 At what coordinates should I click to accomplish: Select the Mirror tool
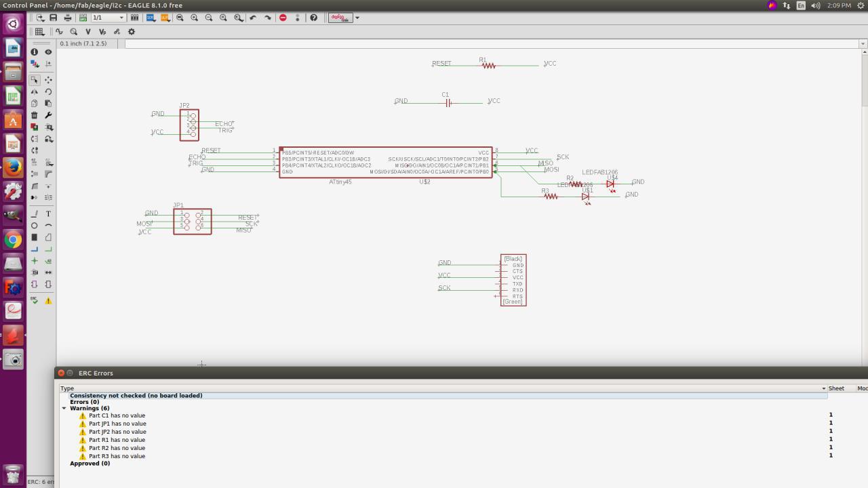point(34,91)
